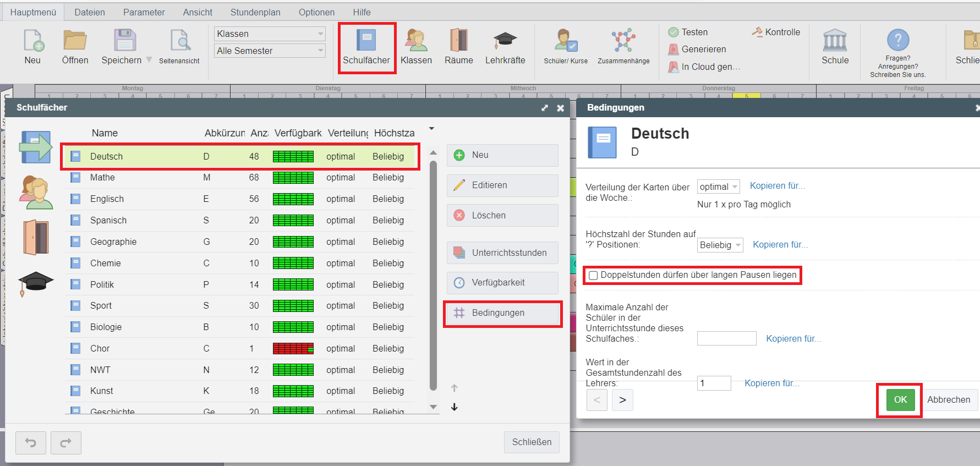This screenshot has height=466, width=980.
Task: Enable Doppelstunden über langen Pausen checkbox
Action: point(593,275)
